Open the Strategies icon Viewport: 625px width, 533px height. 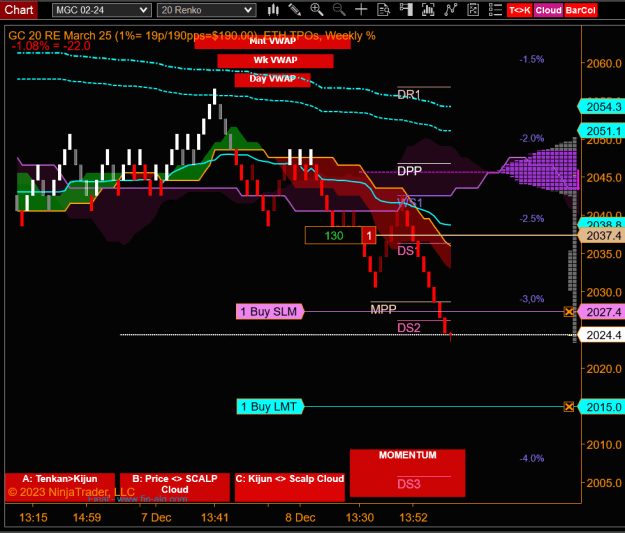click(473, 10)
